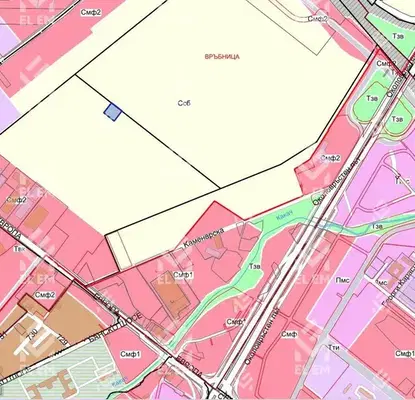Click the Ссб zone label
415x400 pixels.
pos(184,103)
